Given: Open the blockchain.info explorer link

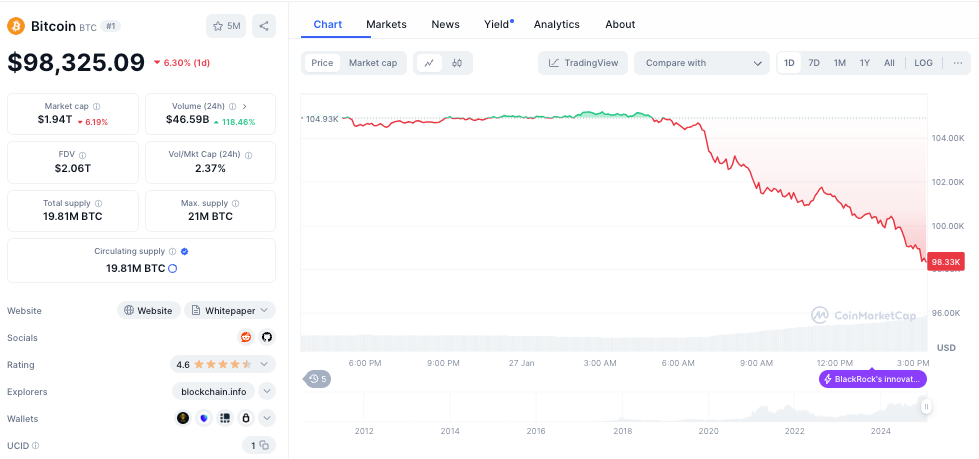Looking at the screenshot, I should pyautogui.click(x=213, y=391).
